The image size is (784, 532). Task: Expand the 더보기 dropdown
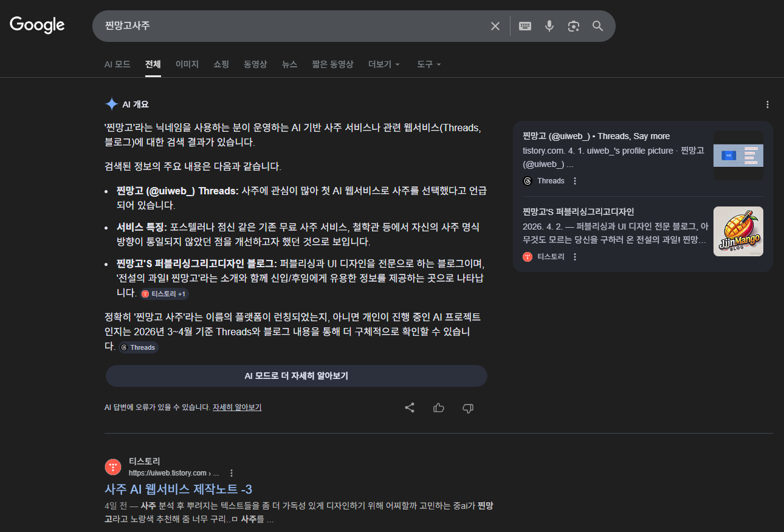point(384,64)
